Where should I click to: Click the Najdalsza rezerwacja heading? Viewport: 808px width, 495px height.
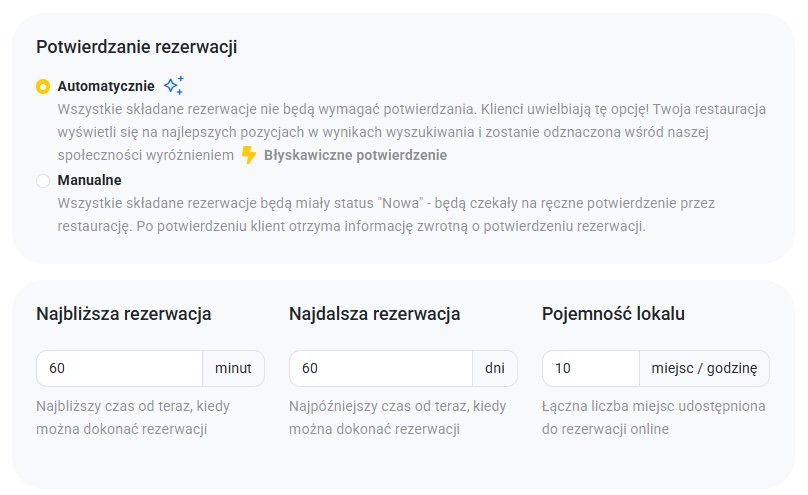(x=374, y=314)
